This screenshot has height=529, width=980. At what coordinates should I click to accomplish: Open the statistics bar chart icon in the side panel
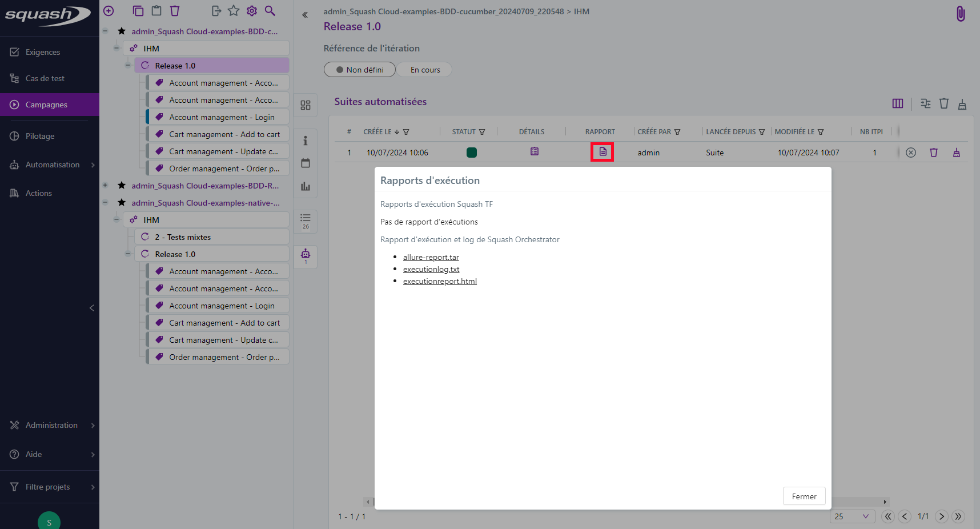tap(306, 187)
